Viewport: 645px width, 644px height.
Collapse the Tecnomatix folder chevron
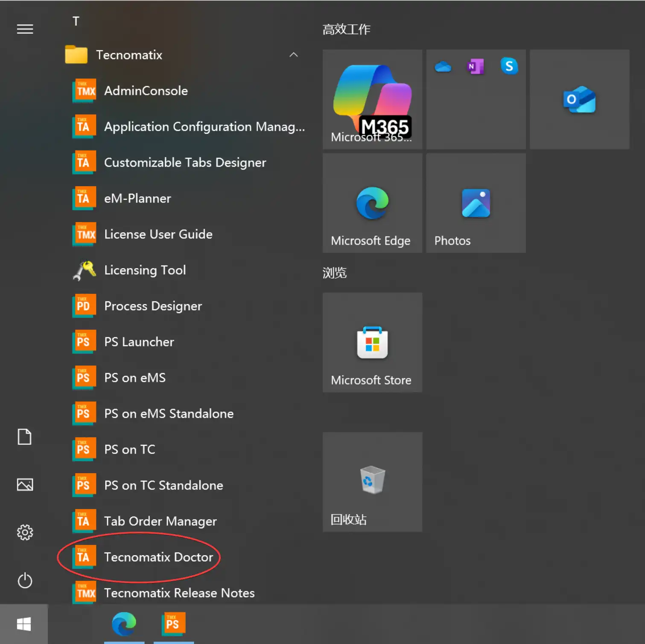(x=293, y=55)
